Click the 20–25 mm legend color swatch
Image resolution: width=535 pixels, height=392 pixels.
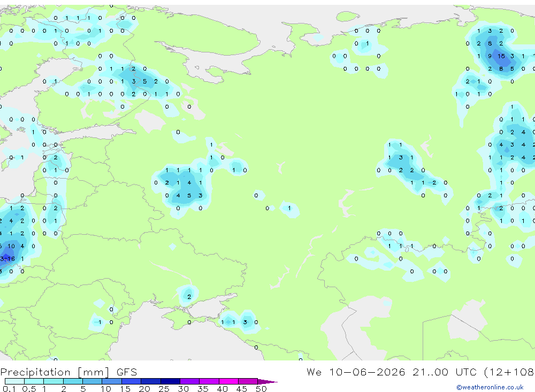(151, 381)
